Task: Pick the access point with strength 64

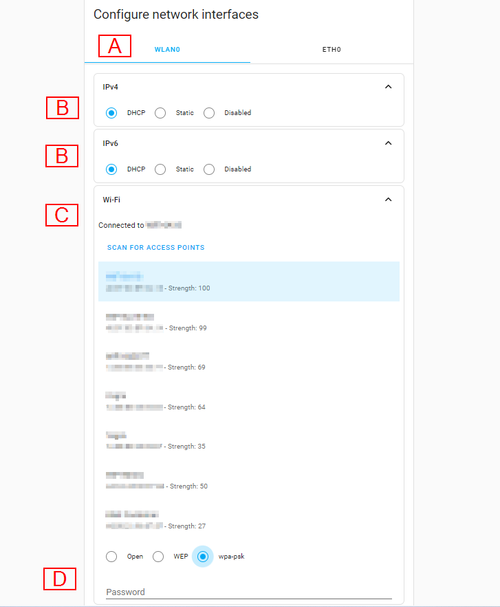Action: 249,401
